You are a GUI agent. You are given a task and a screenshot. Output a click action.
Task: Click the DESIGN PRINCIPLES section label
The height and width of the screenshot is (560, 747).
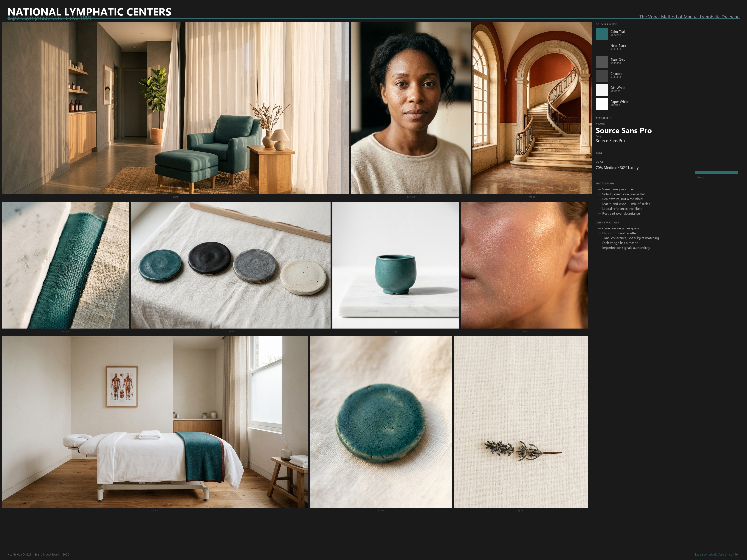[607, 223]
